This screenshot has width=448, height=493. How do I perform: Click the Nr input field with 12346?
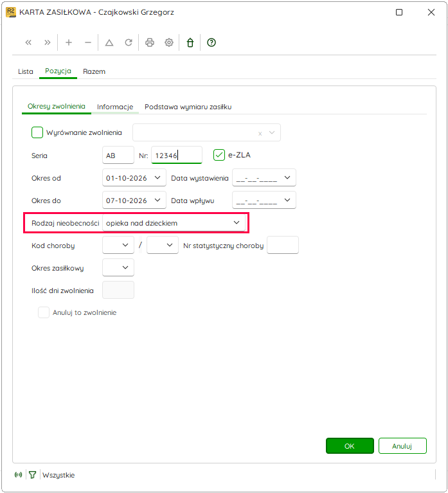point(177,155)
